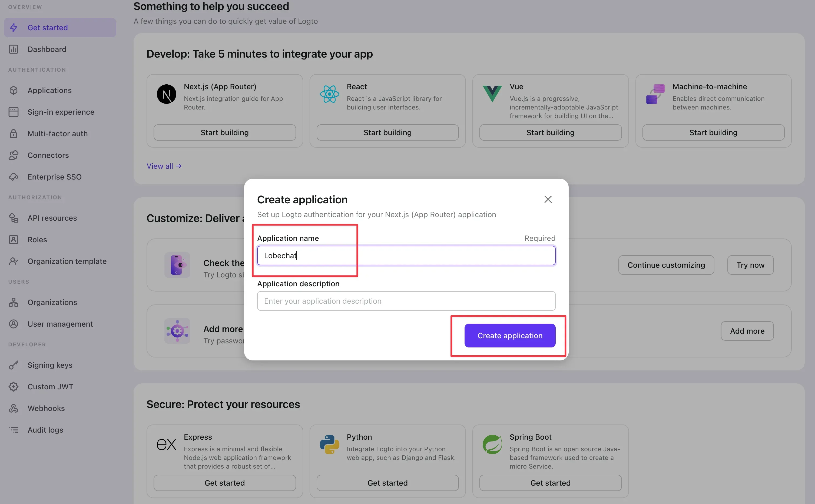Click the Add more button
Viewport: 815px width, 504px height.
coord(747,331)
